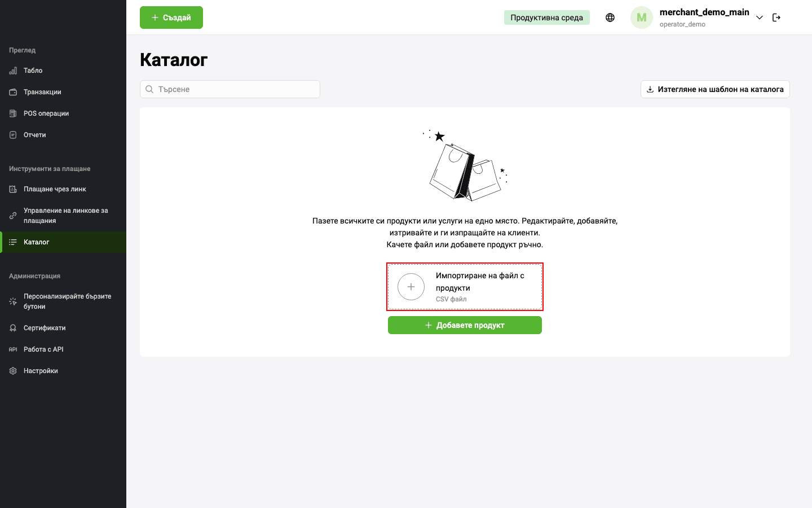Click the plus circle for CSV import
Image resolution: width=812 pixels, height=508 pixels.
(411, 287)
